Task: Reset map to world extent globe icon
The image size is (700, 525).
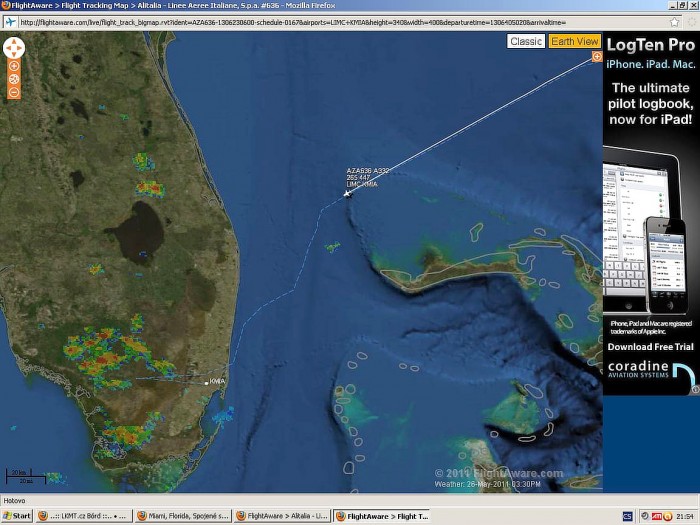Action: (14, 79)
